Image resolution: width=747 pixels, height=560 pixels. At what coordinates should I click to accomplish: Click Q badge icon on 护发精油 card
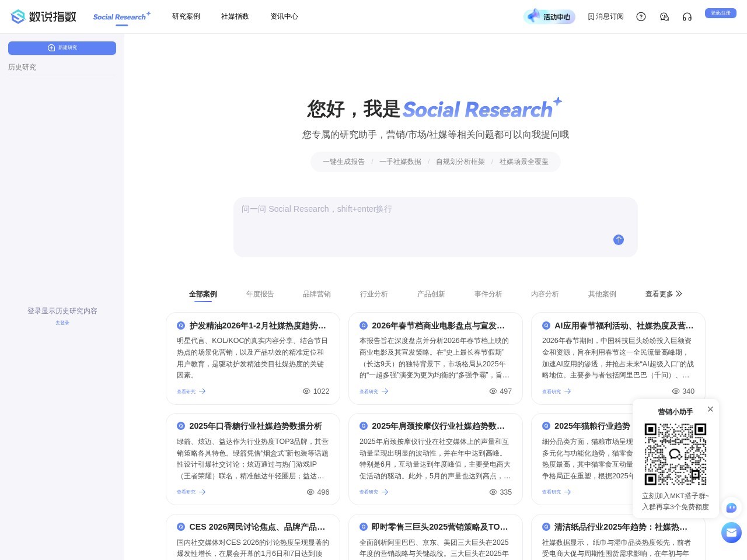click(181, 325)
